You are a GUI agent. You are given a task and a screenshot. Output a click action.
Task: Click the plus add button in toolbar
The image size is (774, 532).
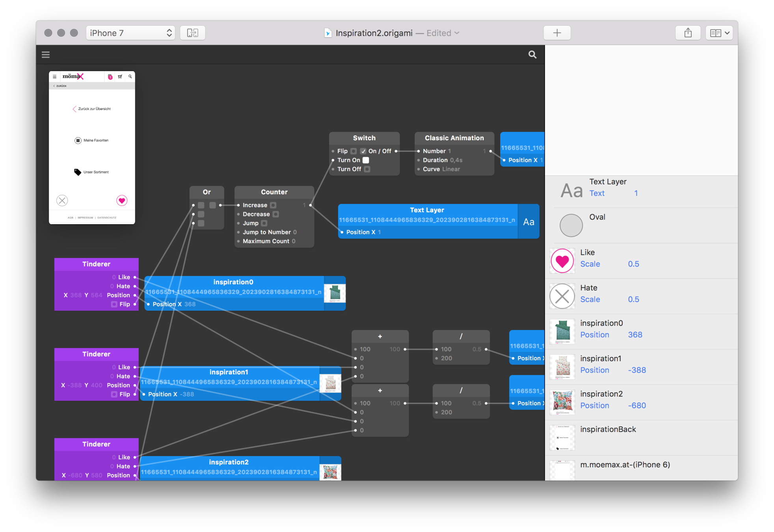tap(557, 33)
